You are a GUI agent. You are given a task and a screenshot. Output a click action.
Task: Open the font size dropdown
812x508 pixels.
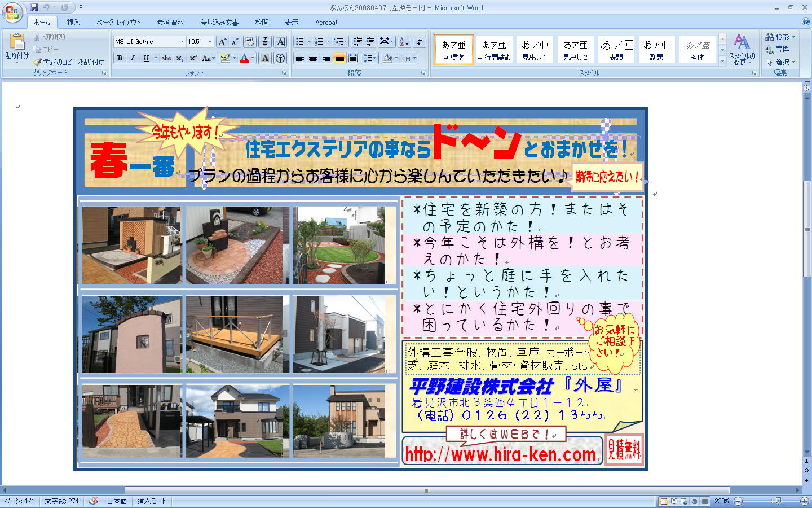coord(210,42)
